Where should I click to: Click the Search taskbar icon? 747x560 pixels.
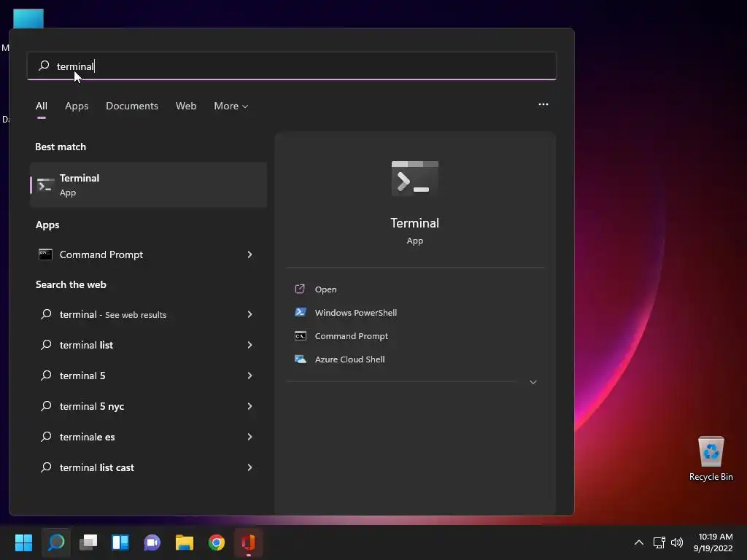[55, 542]
